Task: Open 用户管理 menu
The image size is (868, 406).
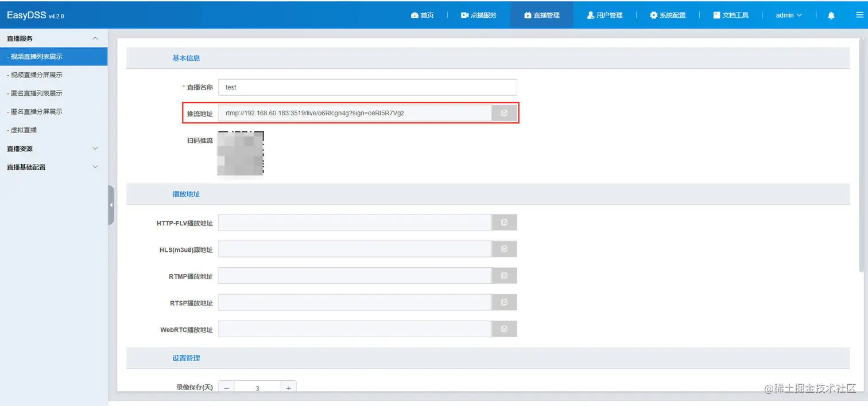Action: click(604, 15)
